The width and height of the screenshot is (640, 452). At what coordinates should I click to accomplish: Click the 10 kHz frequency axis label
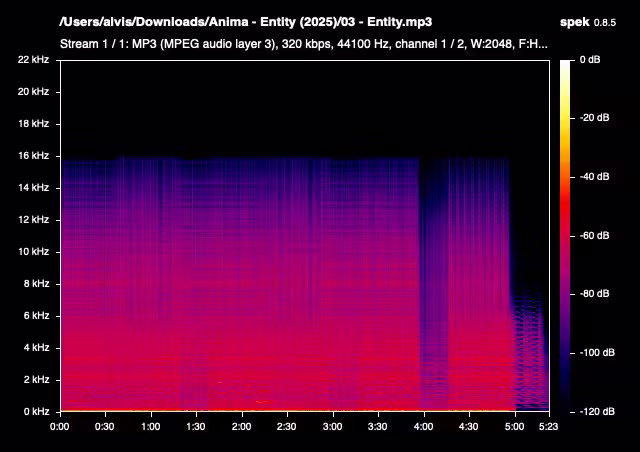click(x=33, y=252)
